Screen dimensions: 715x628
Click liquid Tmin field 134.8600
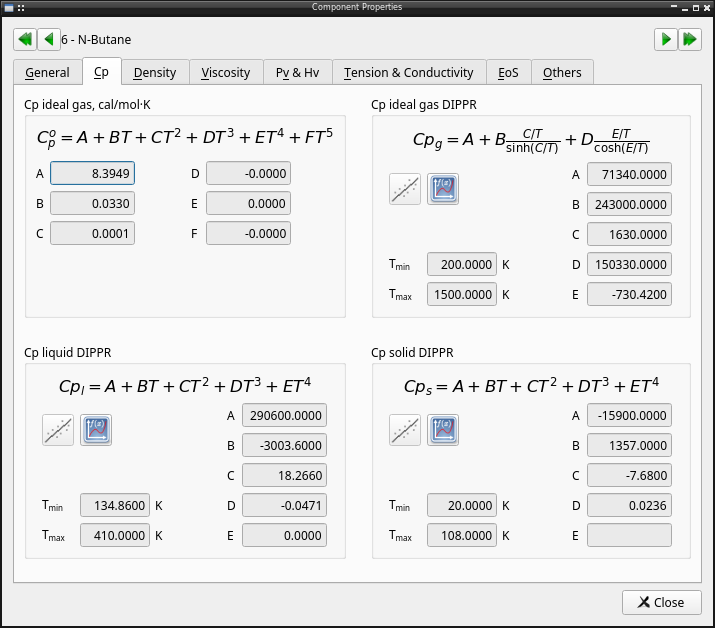coord(115,505)
